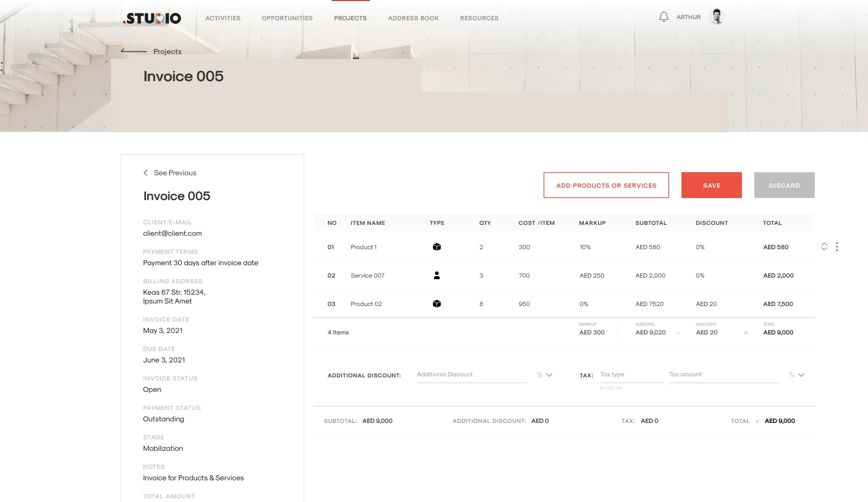Switch to Opportunities

pyautogui.click(x=287, y=18)
